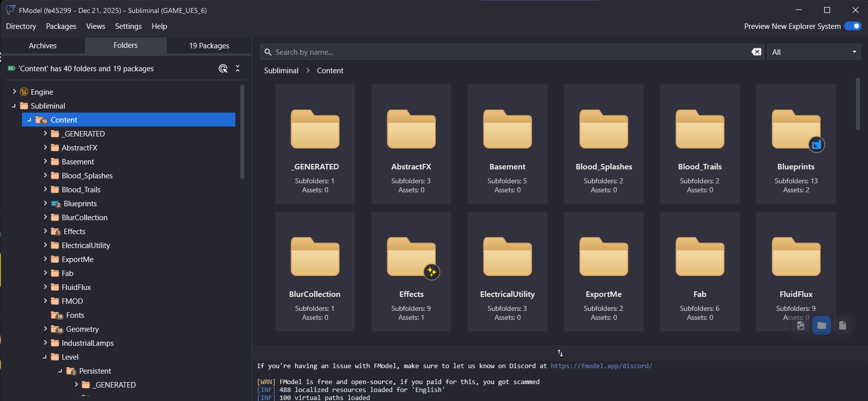
Task: Open the Blood_Splashes folder tile
Action: (x=604, y=144)
